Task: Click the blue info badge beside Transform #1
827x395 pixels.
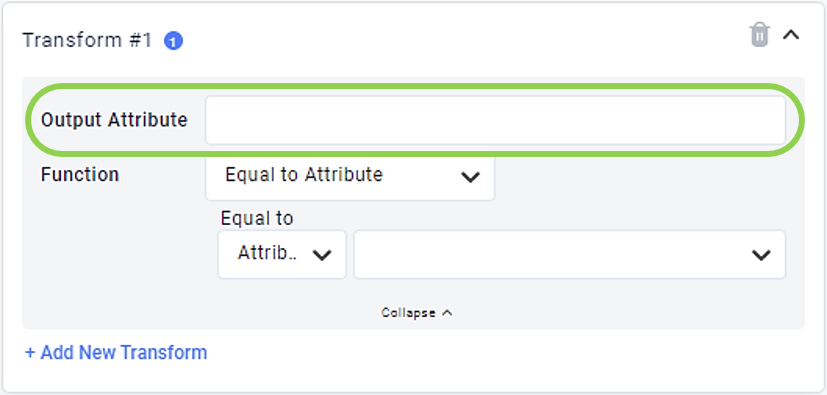Action: click(x=174, y=41)
